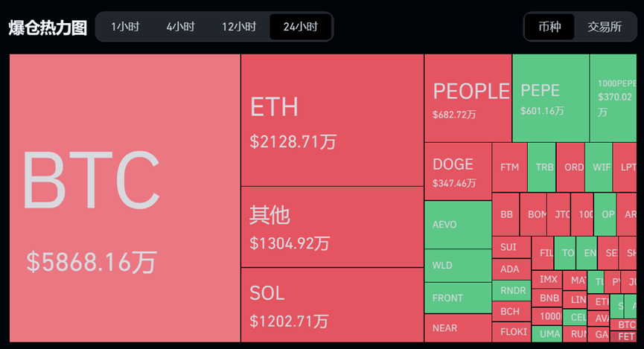This screenshot has height=349, width=644.
Task: Select the NEAR block
Action: tap(458, 327)
